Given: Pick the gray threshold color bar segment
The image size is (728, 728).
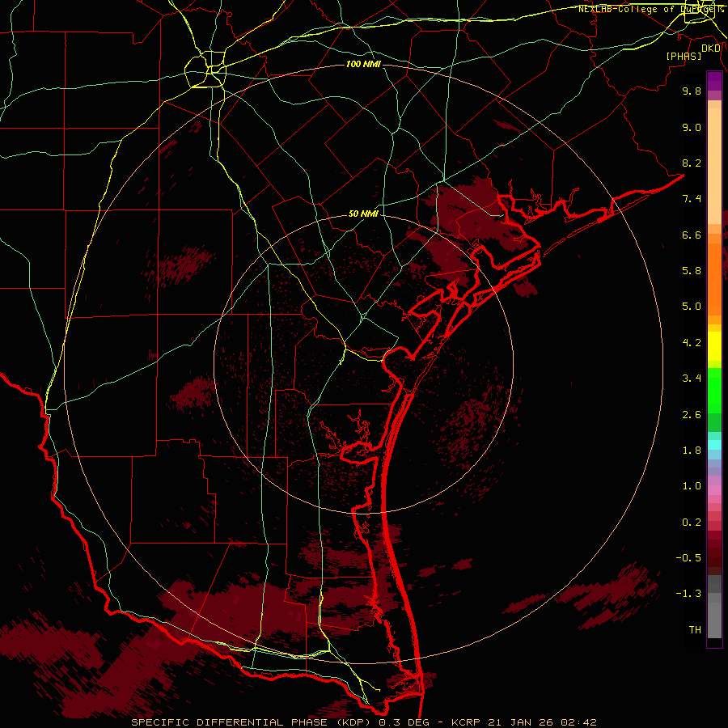Looking at the screenshot, I should [714, 620].
